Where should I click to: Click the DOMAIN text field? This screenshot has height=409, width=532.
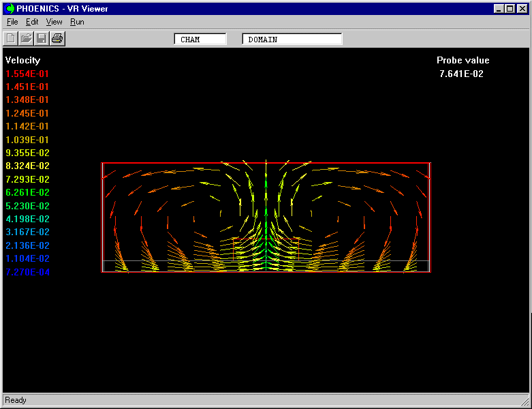(292, 40)
